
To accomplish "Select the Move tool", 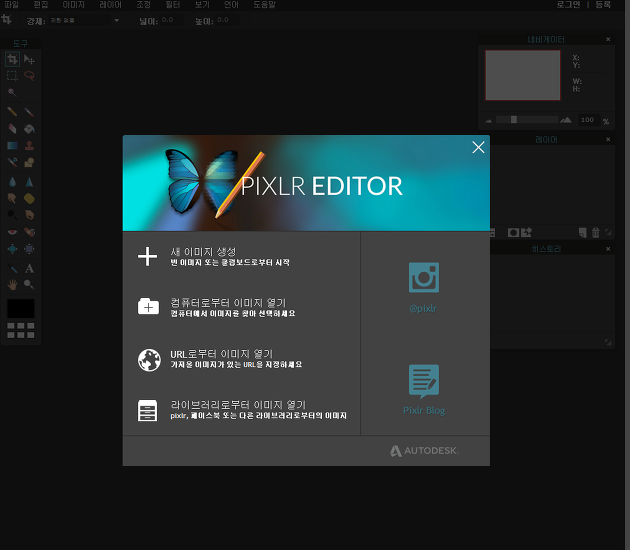I will click(29, 59).
